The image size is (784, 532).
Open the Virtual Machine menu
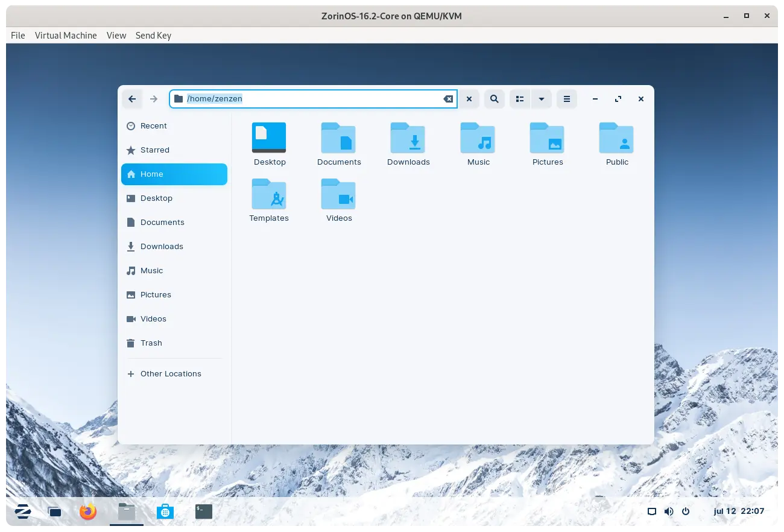click(x=66, y=36)
